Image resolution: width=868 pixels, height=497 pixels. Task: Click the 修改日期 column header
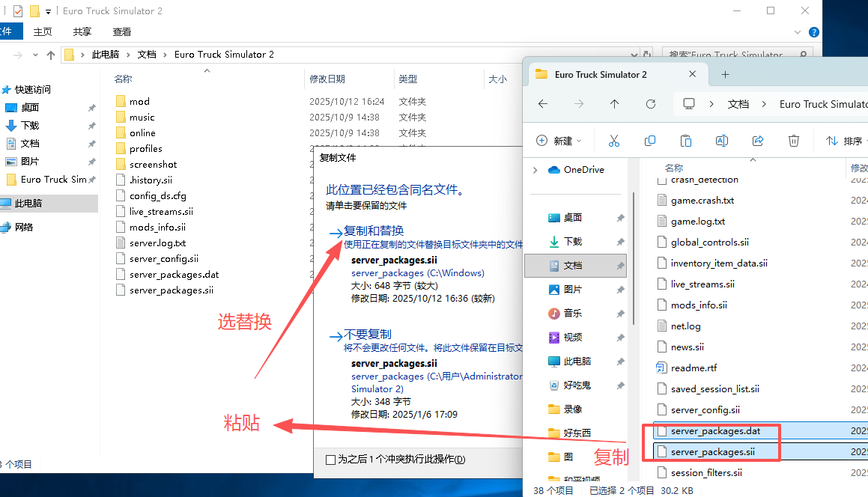[x=327, y=79]
